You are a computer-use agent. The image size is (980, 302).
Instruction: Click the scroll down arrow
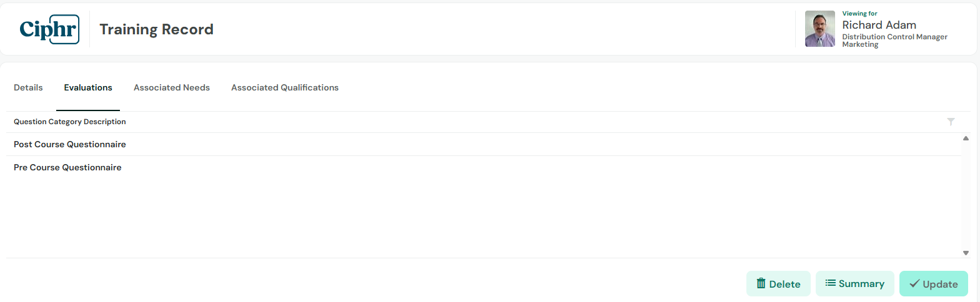966,253
